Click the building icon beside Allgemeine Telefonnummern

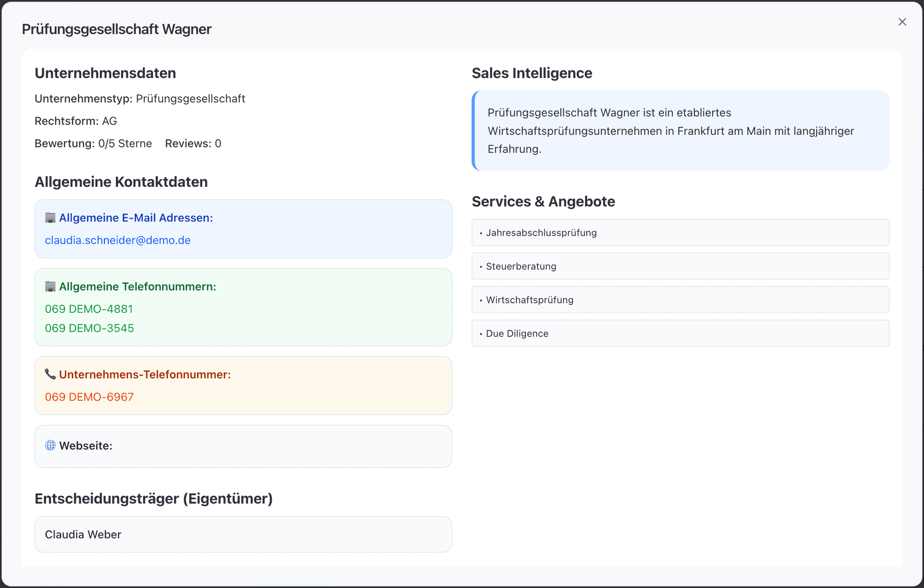point(50,287)
